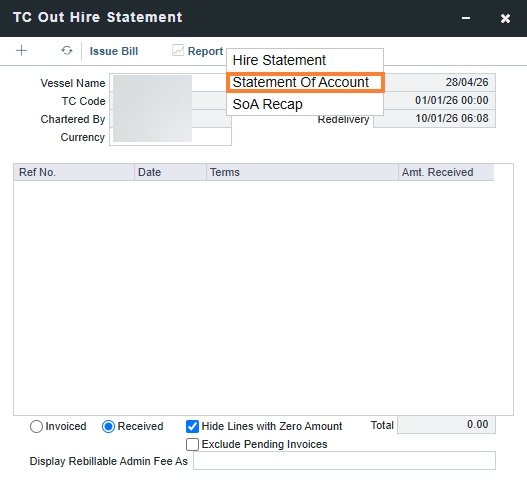Select Statement Of Account menu entry
The height and width of the screenshot is (481, 527).
pyautogui.click(x=305, y=82)
